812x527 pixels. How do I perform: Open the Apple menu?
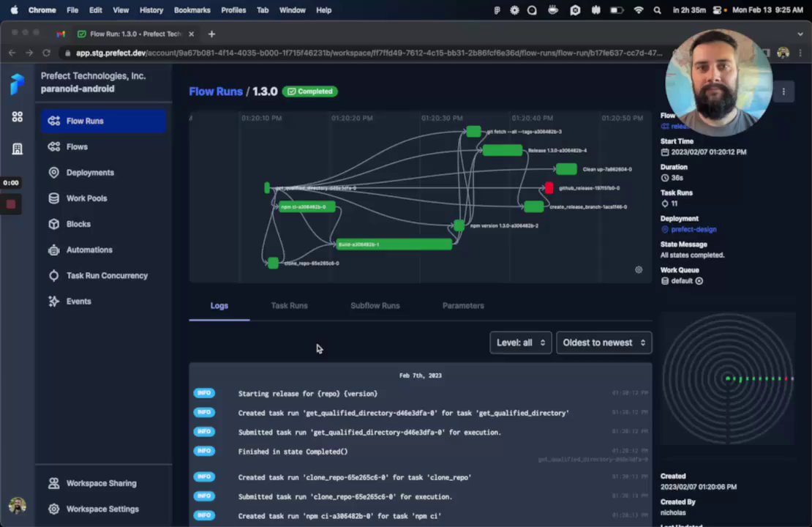pos(14,10)
